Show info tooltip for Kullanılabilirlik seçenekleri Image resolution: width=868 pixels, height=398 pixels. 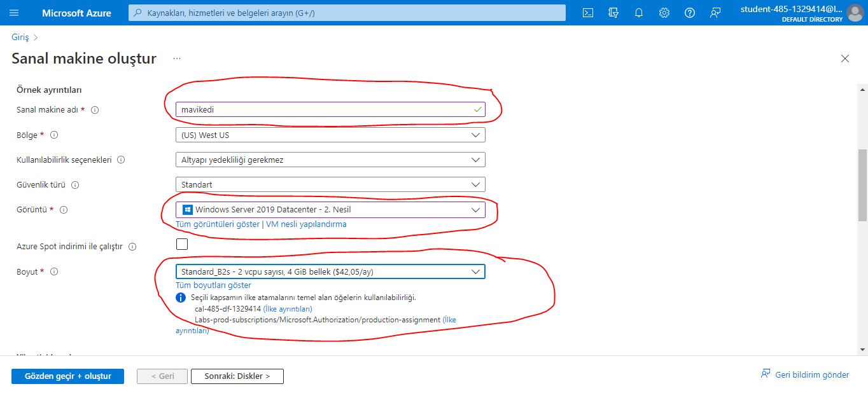pos(121,160)
